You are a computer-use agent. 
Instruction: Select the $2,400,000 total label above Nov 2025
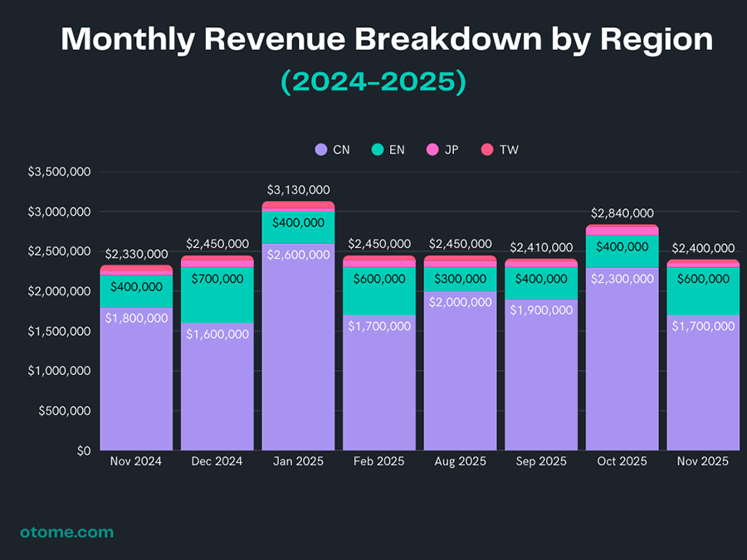point(703,248)
